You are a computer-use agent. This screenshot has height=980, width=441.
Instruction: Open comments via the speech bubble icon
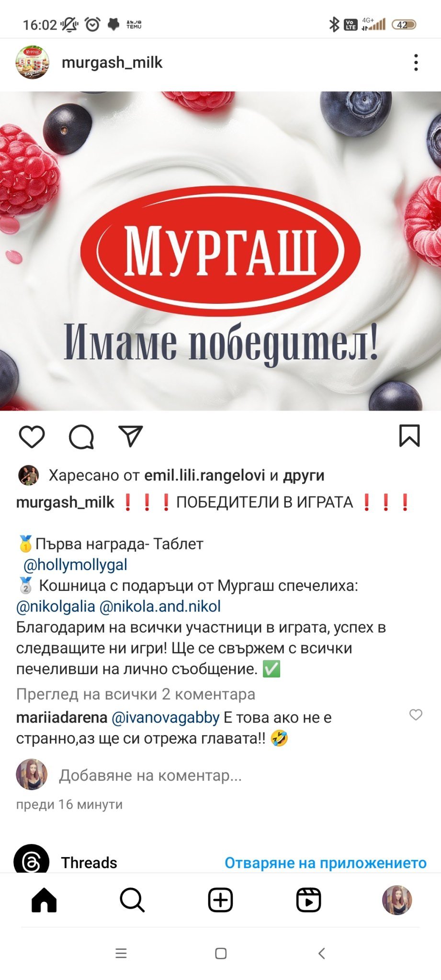click(x=81, y=436)
